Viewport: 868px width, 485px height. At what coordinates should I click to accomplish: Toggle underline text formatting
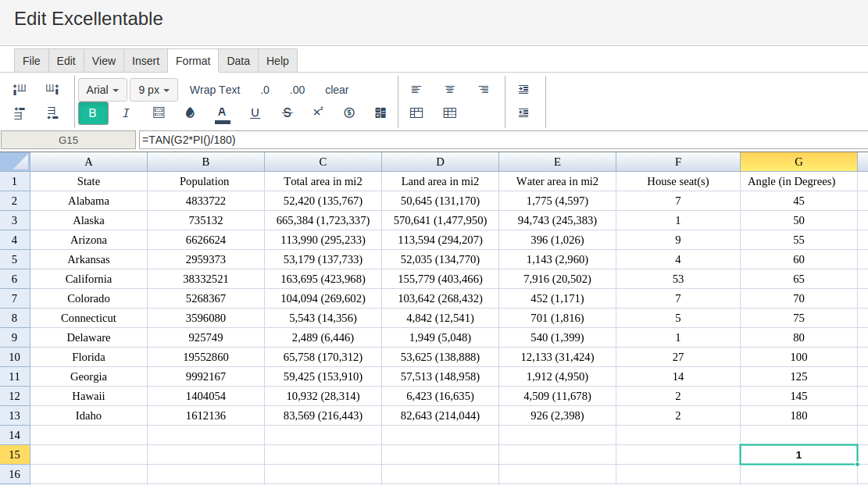click(255, 113)
